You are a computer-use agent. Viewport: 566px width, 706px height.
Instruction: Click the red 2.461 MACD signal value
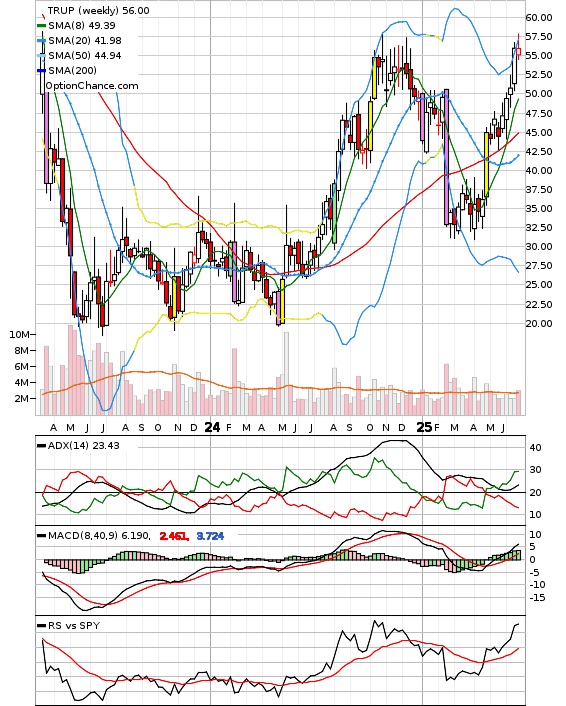tap(174, 536)
